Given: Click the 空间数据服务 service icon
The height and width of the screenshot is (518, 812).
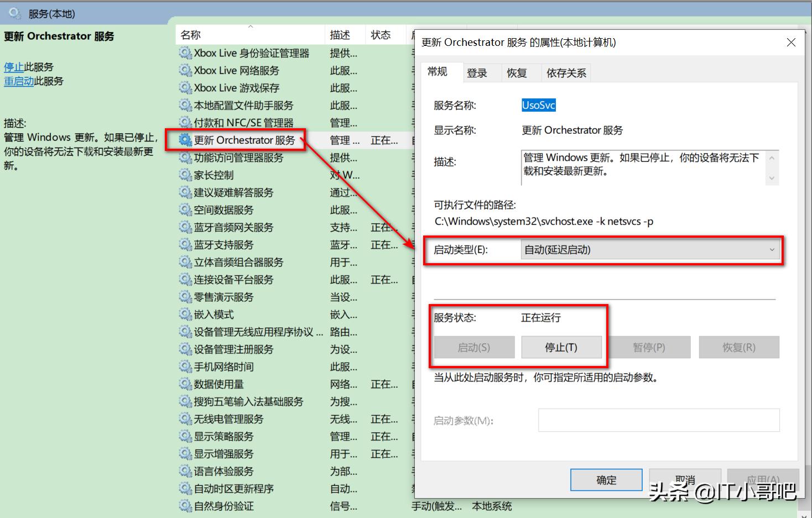Looking at the screenshot, I should [185, 210].
